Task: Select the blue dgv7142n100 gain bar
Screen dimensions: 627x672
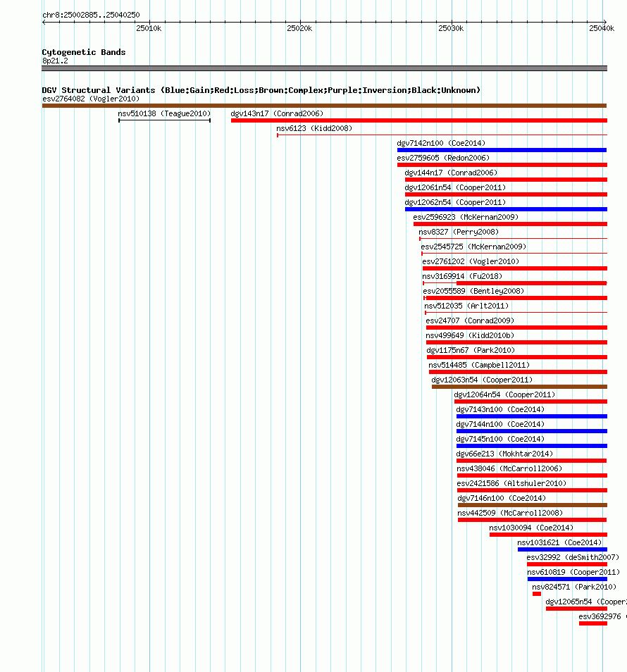Action: [x=502, y=150]
